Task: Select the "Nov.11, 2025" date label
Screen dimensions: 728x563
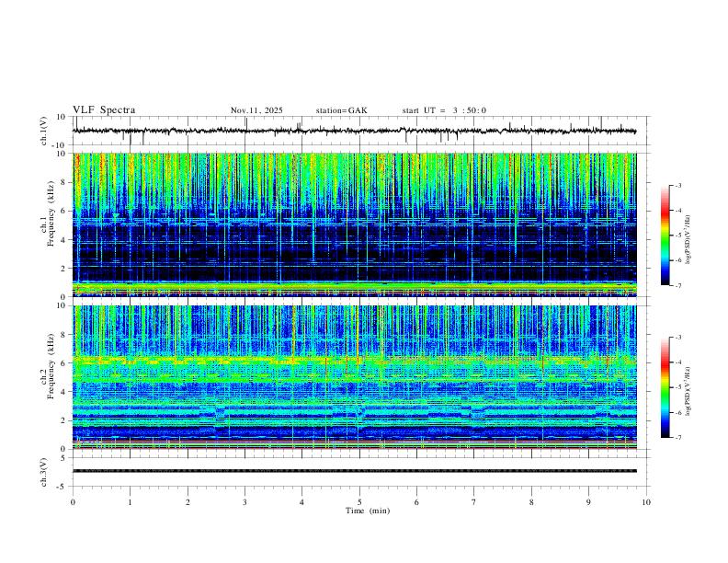Action: [x=256, y=110]
